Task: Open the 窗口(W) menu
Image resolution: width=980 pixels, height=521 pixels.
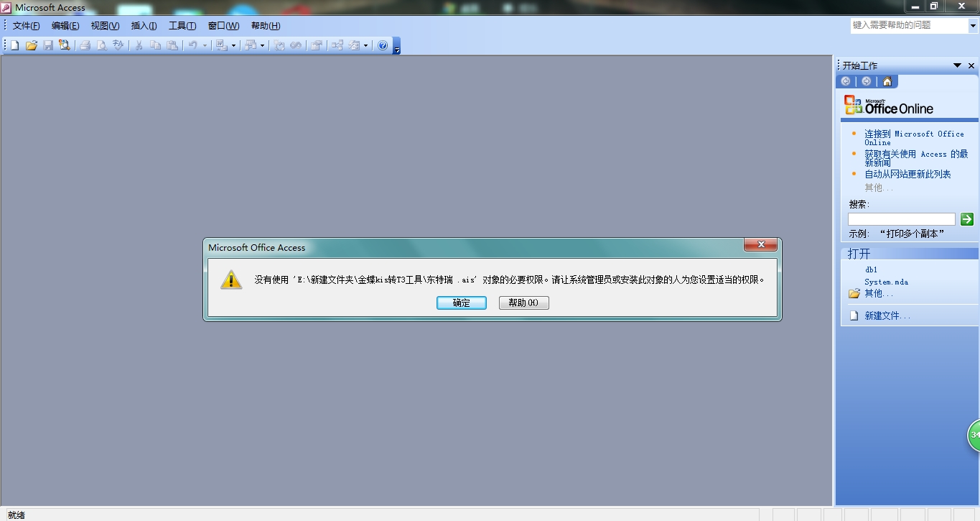Action: [223, 26]
